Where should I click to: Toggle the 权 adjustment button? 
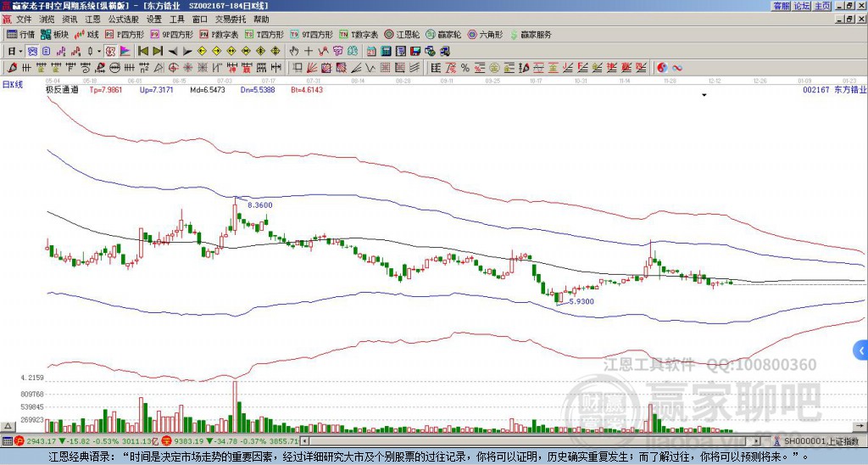click(110, 52)
